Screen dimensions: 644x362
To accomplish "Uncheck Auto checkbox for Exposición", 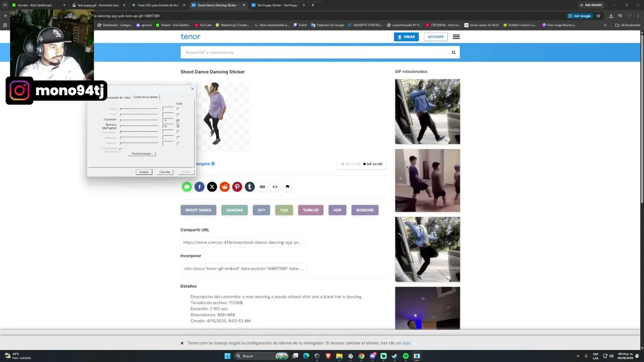I will pos(178,120).
